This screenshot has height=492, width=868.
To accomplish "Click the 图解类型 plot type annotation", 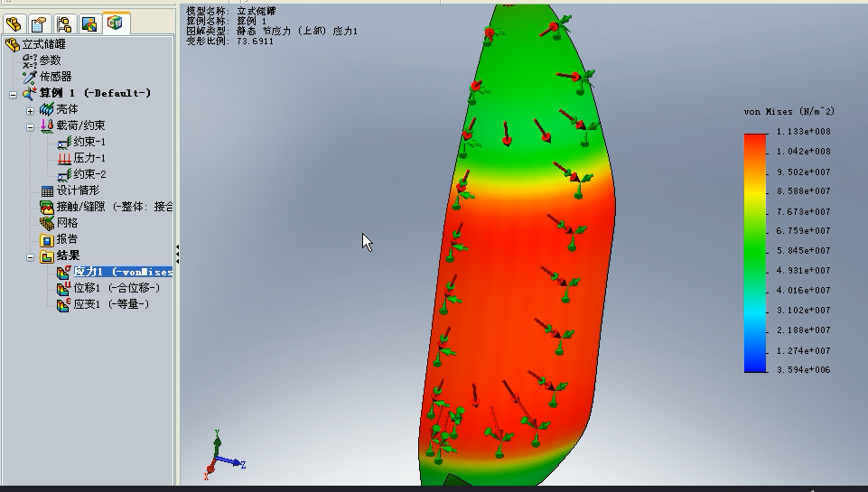I will [x=272, y=31].
